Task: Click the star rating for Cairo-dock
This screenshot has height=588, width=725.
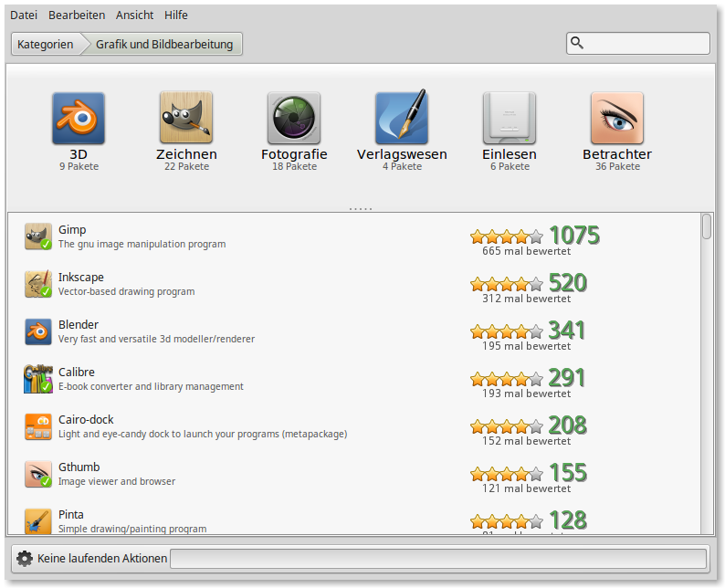Action: [507, 426]
